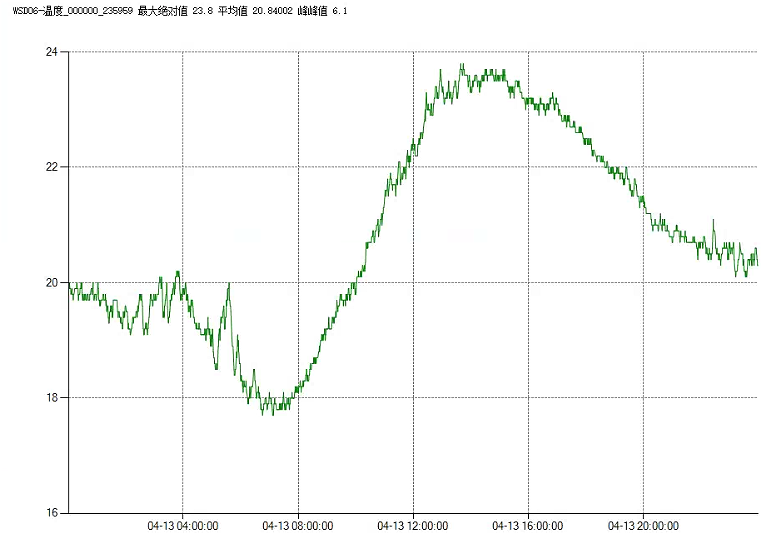Click the y-axis label 18

[x=52, y=398]
